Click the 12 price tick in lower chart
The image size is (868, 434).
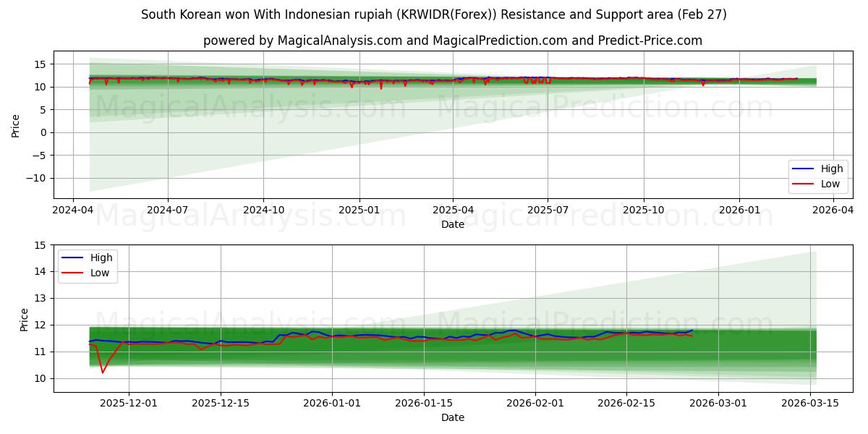click(42, 325)
